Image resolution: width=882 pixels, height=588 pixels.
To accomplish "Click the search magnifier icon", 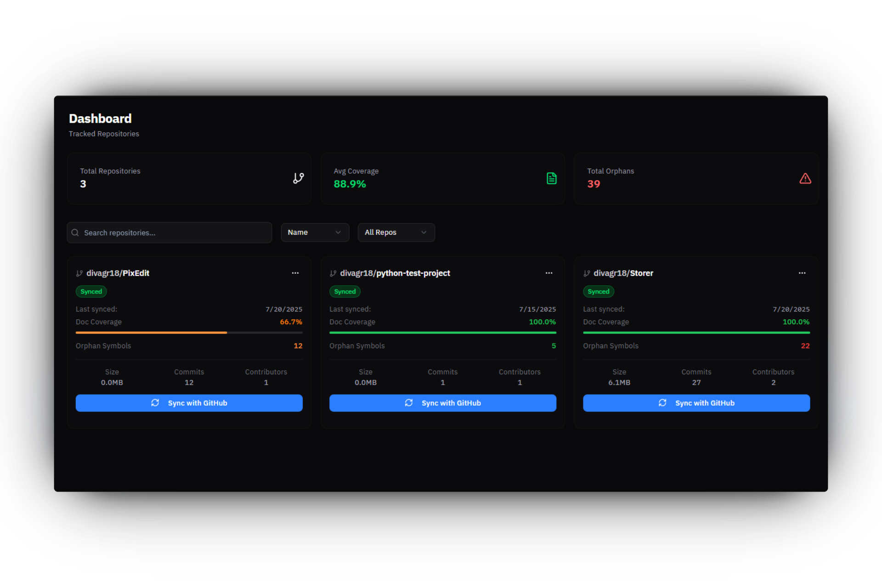I will click(x=75, y=233).
